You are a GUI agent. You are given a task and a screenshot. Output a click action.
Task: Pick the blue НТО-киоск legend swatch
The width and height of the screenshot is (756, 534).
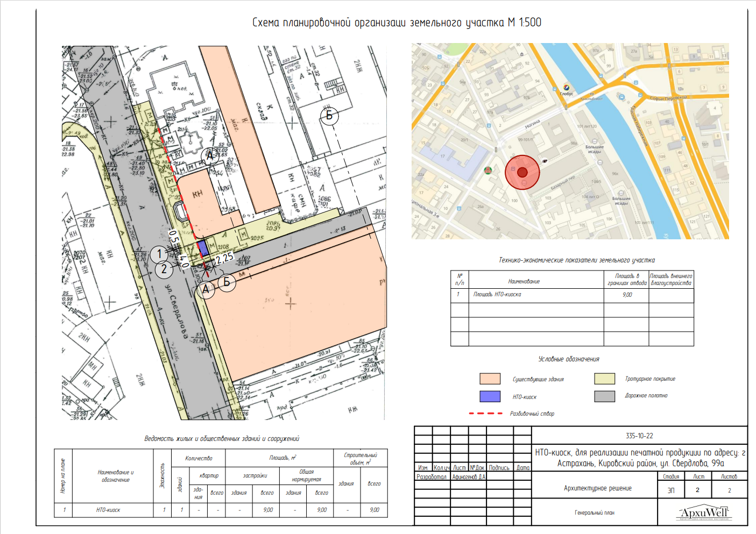(490, 396)
